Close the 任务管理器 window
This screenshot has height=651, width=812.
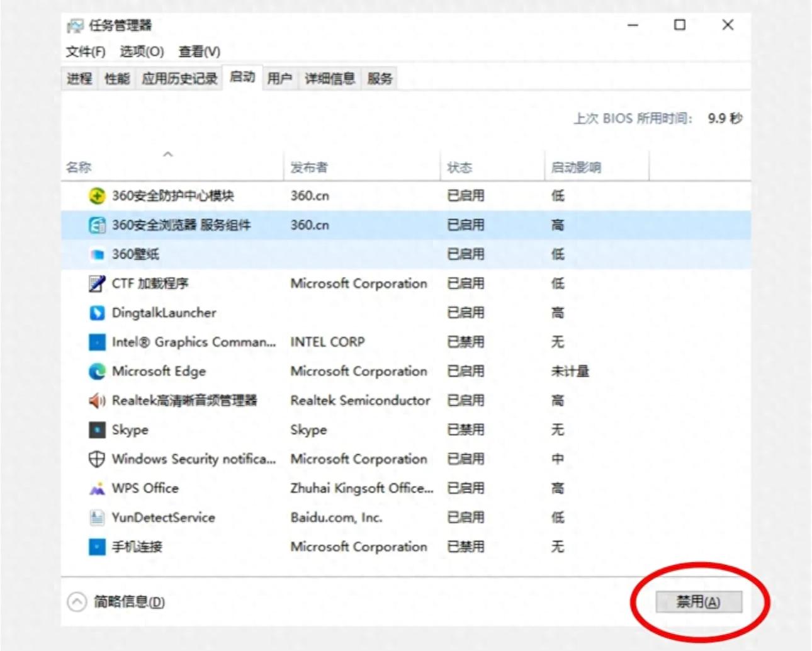click(x=728, y=25)
